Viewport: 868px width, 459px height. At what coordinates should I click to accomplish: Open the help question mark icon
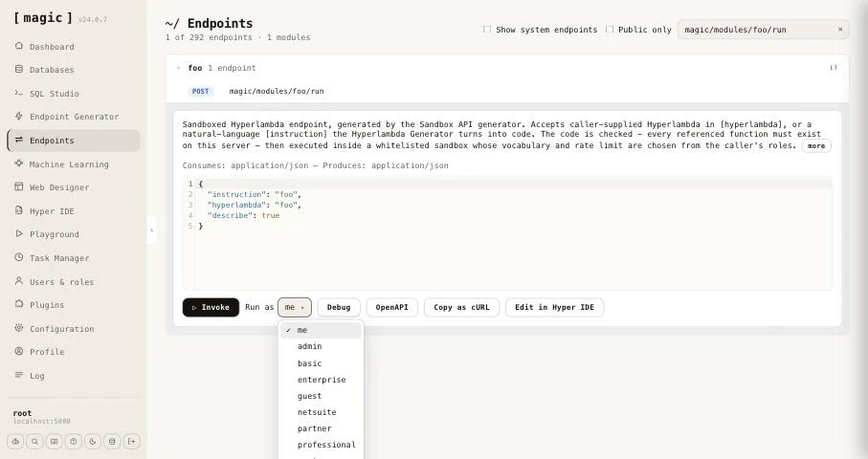pyautogui.click(x=73, y=441)
